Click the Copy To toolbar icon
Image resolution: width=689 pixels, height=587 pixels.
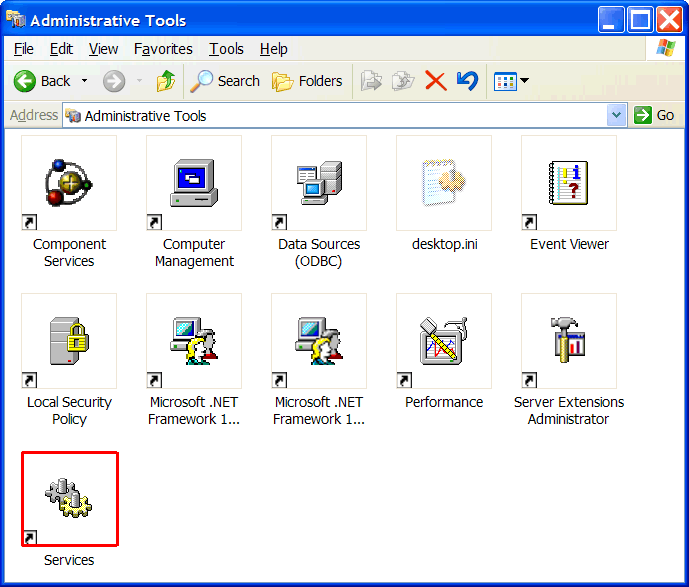tap(403, 81)
